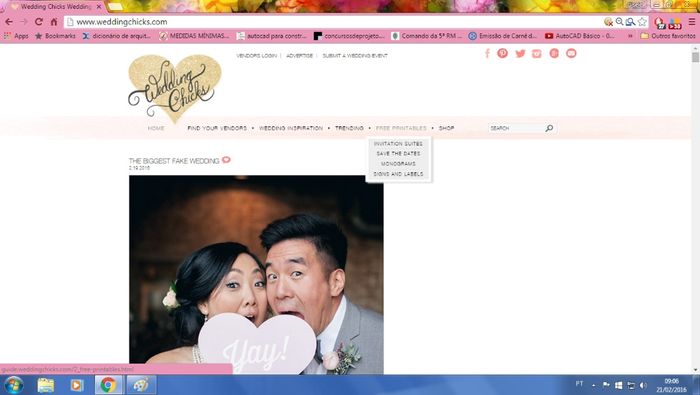Click the email envelope social icon
700x395 pixels.
pos(571,53)
